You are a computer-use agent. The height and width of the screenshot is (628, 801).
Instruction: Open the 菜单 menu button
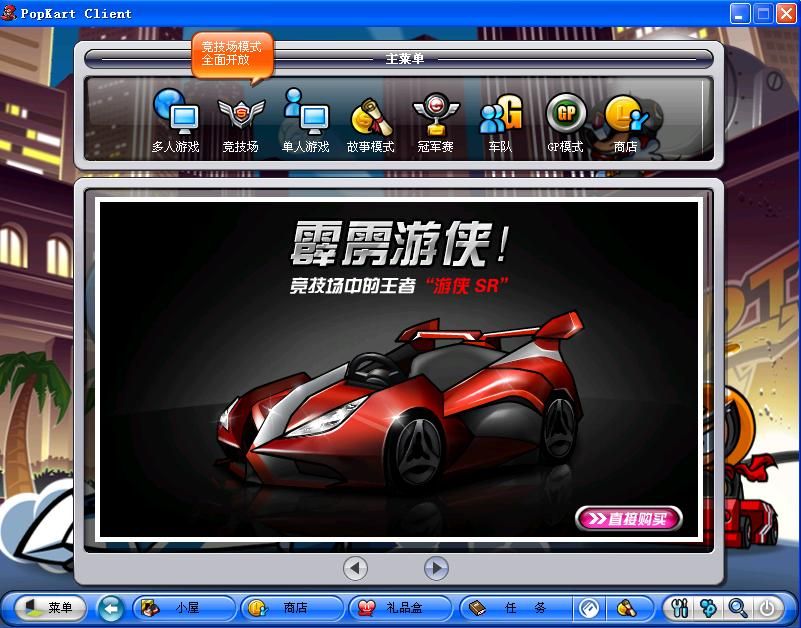pyautogui.click(x=48, y=607)
